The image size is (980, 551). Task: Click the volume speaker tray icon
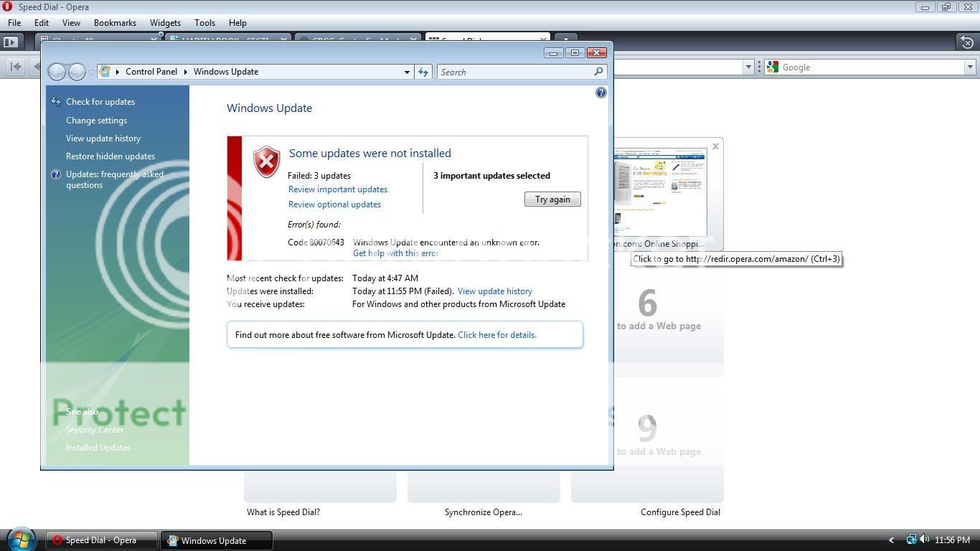[924, 540]
